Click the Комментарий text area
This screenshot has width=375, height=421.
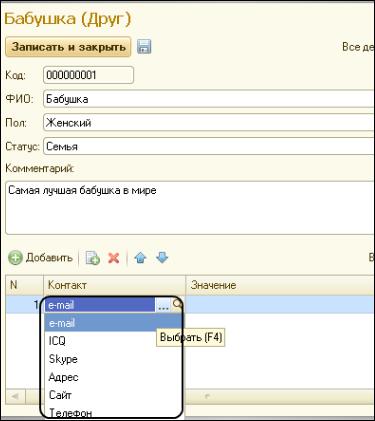[x=190, y=208]
